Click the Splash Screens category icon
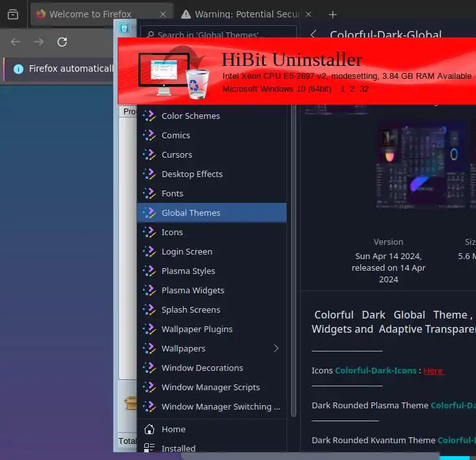The height and width of the screenshot is (460, 476). click(x=149, y=310)
